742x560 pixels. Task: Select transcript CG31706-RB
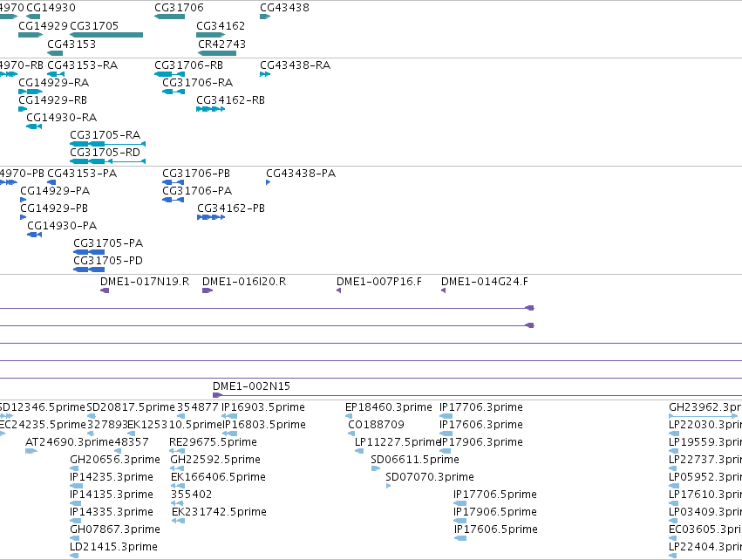point(189,65)
